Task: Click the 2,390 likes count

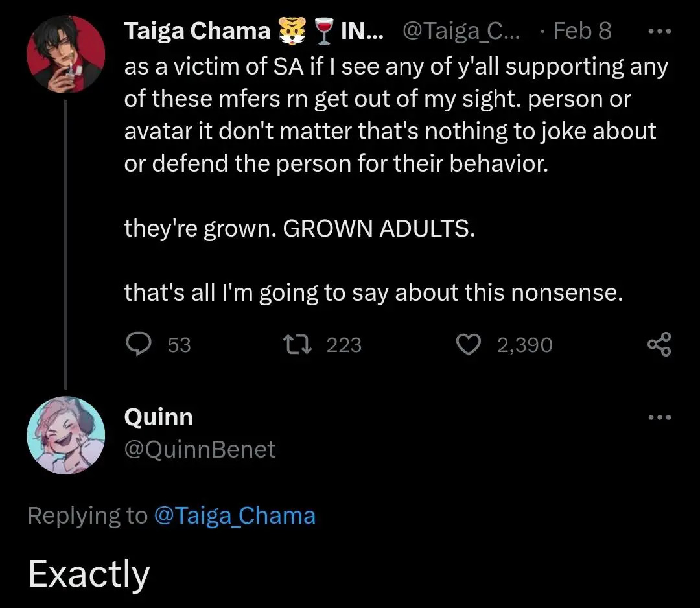Action: 525,345
